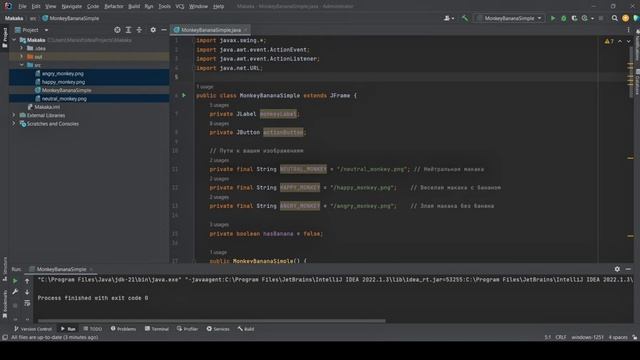Open Search Everywhere magnifier
This screenshot has width=640, height=360.
click(615, 18)
